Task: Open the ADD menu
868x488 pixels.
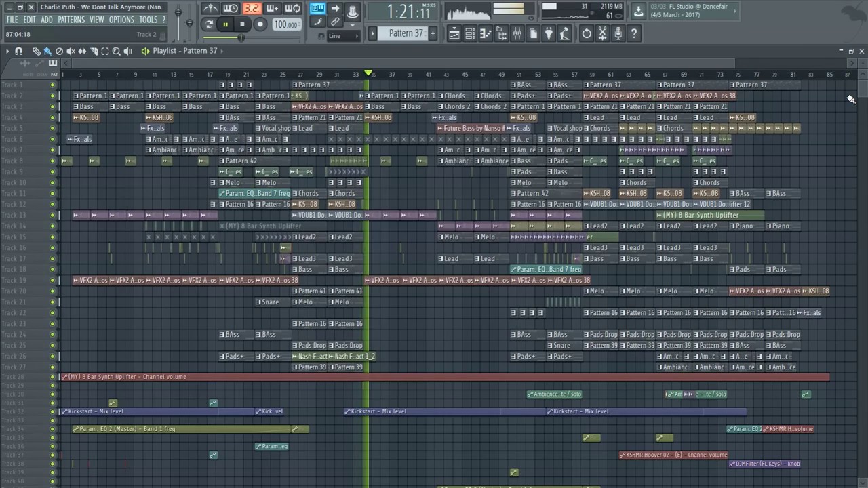Action: (46, 20)
